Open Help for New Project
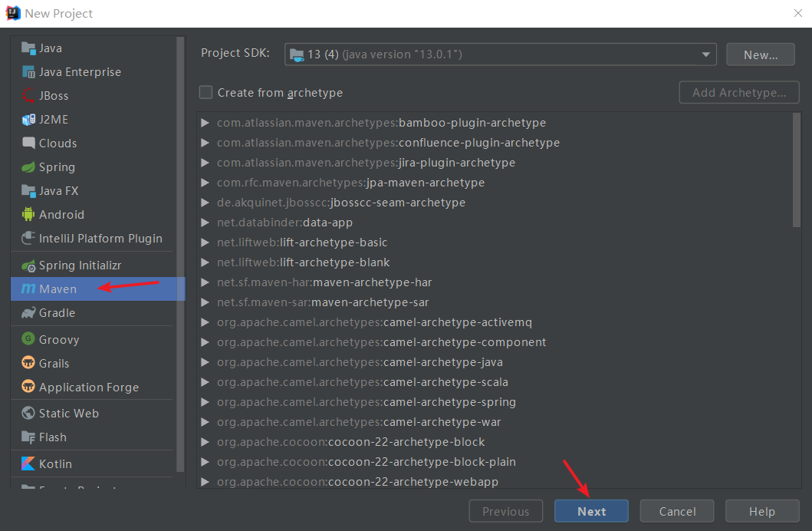812x531 pixels. pyautogui.click(x=761, y=511)
